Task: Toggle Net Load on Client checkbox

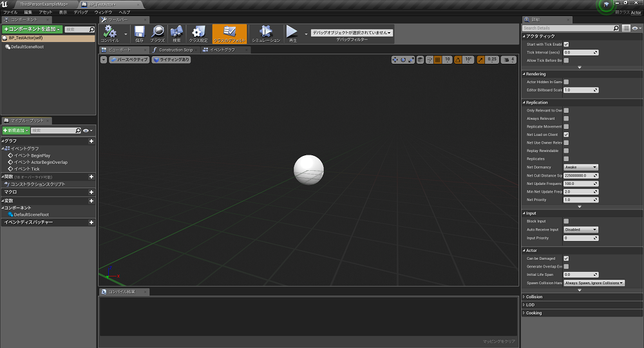Action: 566,134
